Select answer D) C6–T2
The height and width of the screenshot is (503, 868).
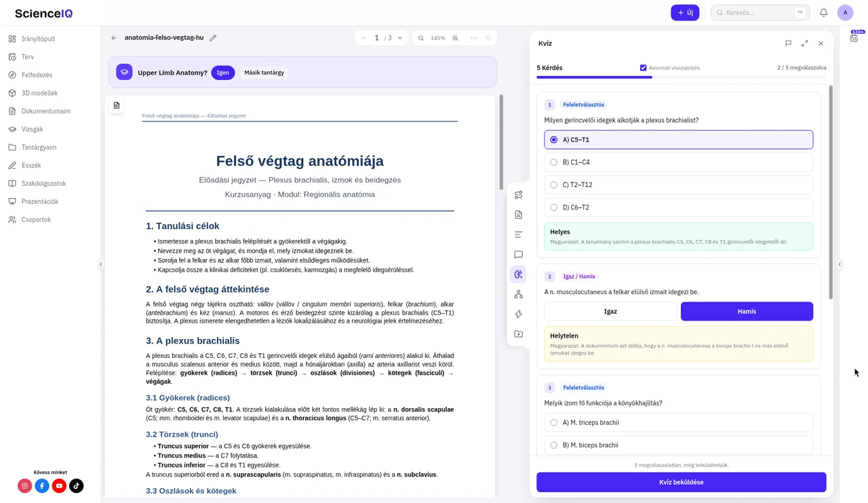[x=678, y=207]
